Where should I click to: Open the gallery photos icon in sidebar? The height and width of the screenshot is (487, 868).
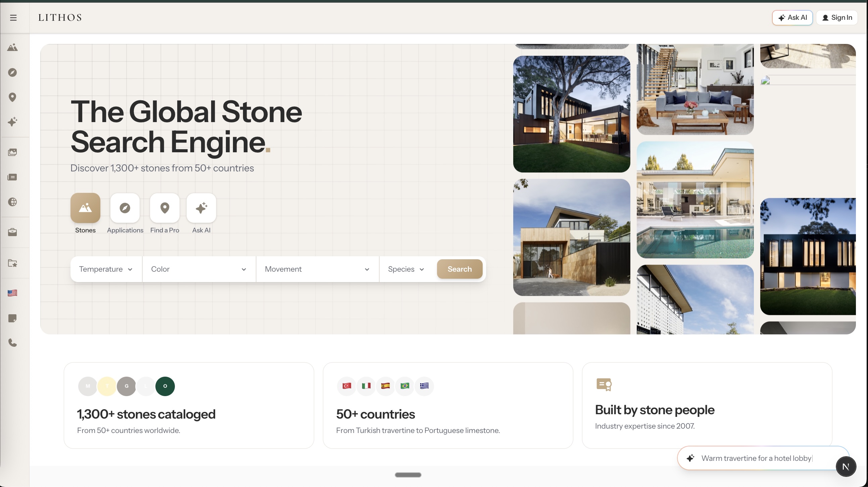click(x=12, y=152)
